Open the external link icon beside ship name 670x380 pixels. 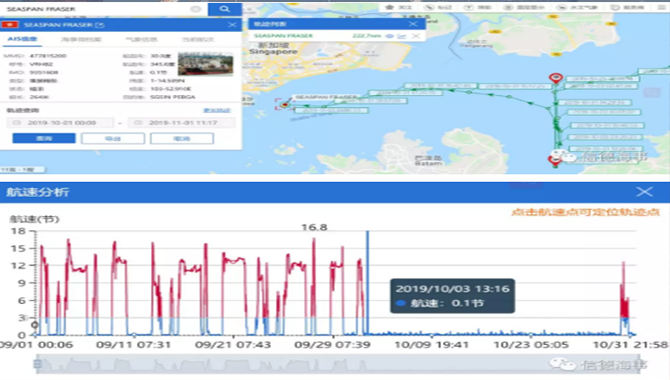click(100, 25)
